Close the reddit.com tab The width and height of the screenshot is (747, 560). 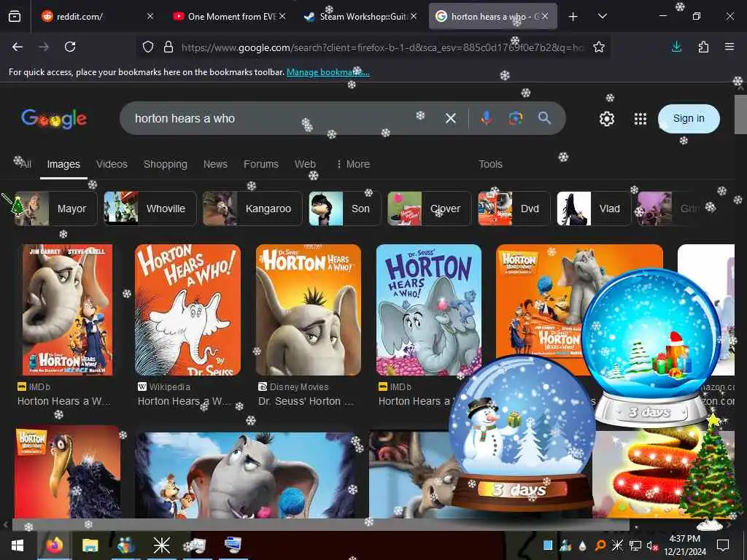pos(150,16)
